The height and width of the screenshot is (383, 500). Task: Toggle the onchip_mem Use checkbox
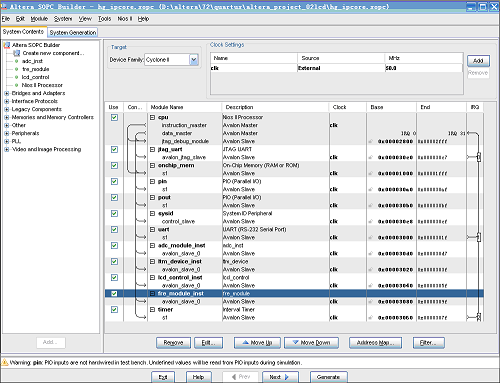(114, 165)
